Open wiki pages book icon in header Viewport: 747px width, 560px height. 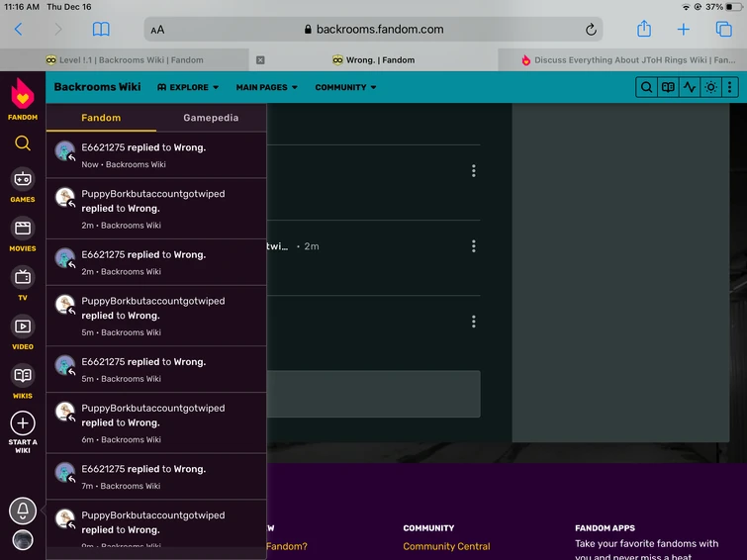[668, 87]
